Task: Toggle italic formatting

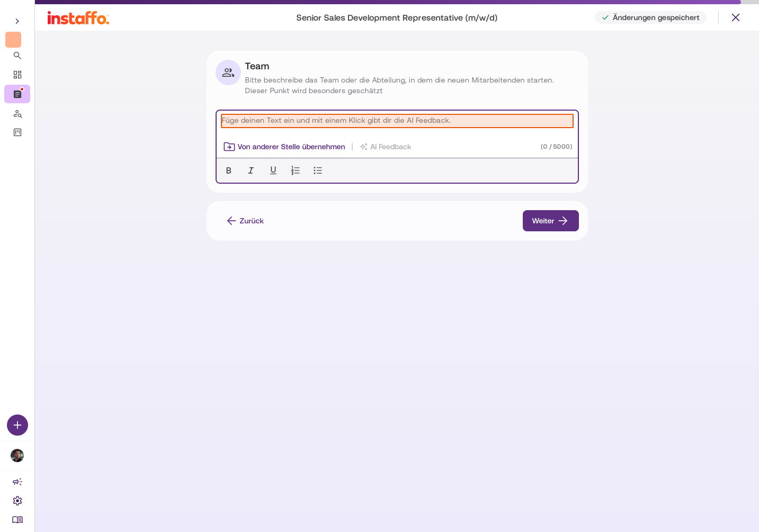Action: click(x=251, y=170)
